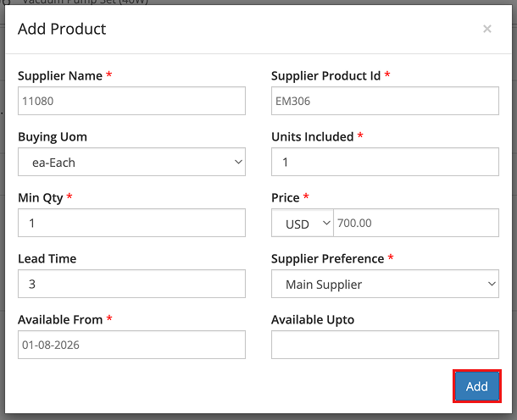
Task: Click the Supplier Preference label
Action: click(x=327, y=259)
